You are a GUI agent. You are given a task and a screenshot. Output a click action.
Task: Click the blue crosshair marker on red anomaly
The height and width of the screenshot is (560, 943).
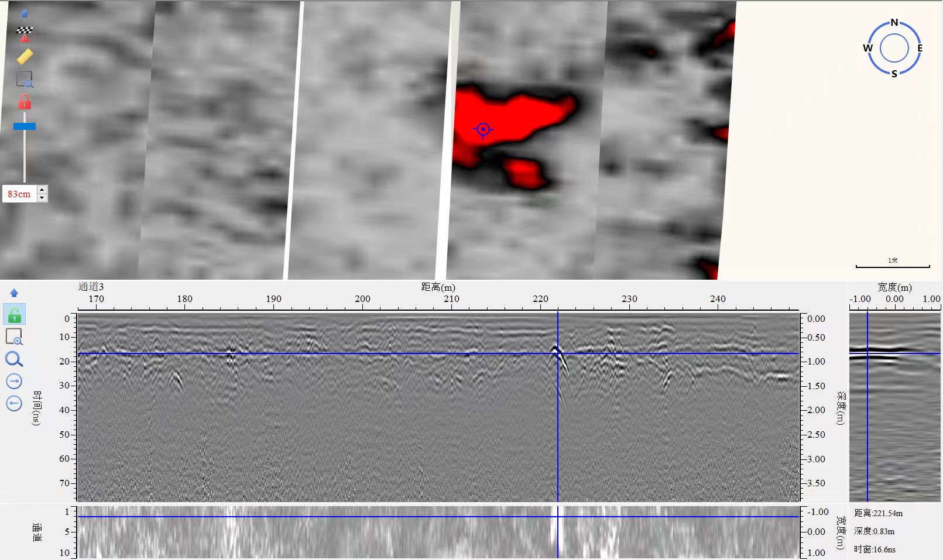tap(483, 129)
